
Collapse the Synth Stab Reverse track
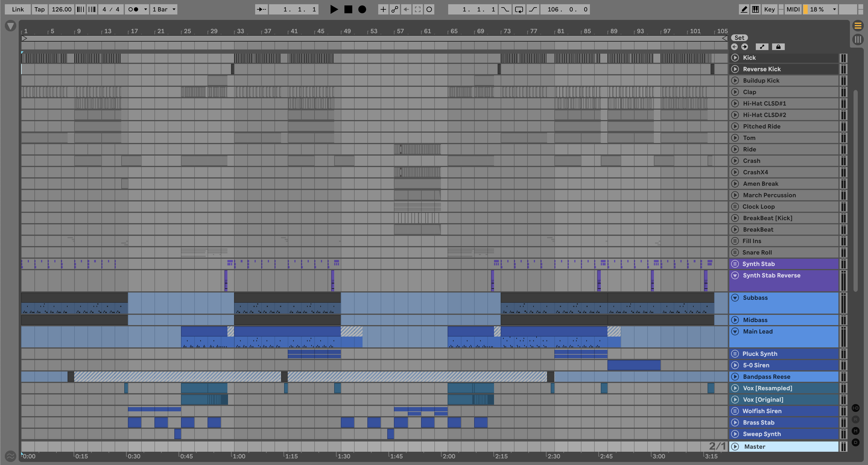[735, 276]
